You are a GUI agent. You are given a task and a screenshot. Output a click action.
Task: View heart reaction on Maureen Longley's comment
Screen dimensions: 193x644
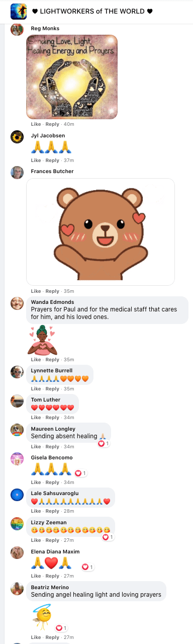point(104,444)
